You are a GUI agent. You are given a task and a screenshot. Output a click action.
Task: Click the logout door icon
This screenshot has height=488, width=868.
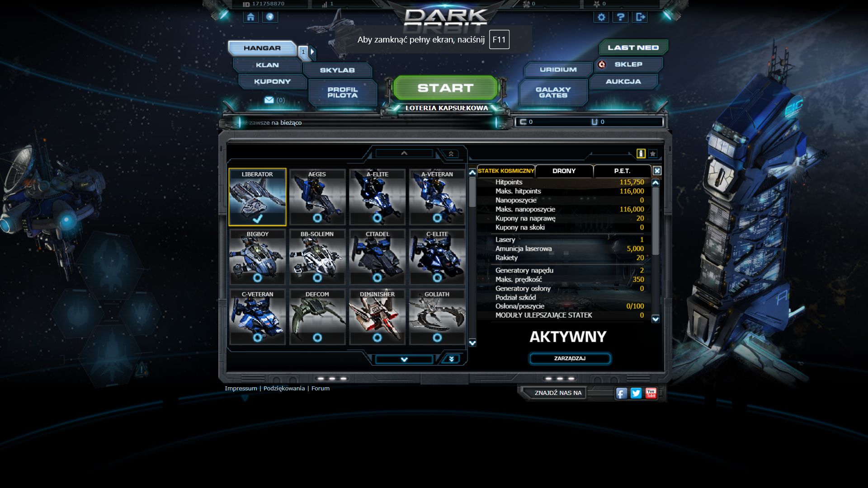(x=640, y=17)
